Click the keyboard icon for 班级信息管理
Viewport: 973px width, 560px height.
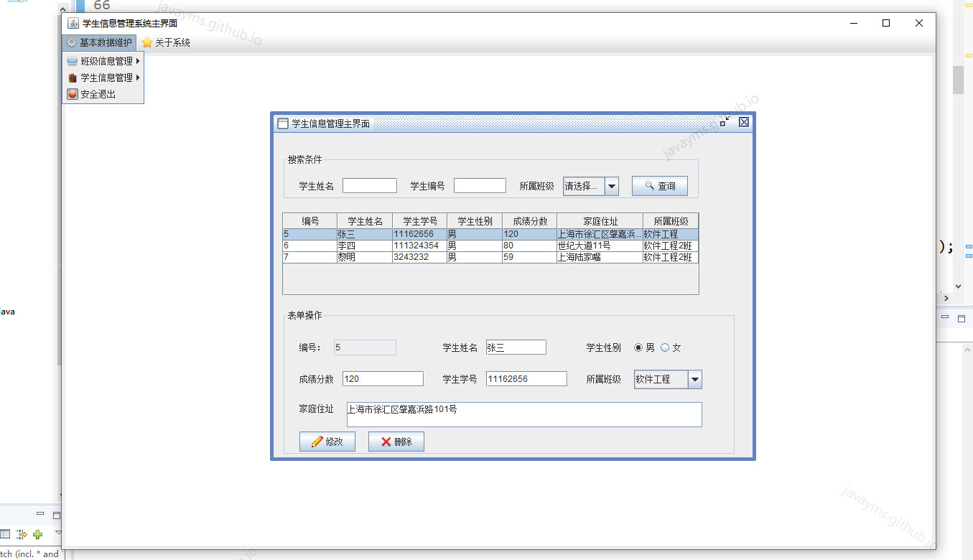coord(72,61)
